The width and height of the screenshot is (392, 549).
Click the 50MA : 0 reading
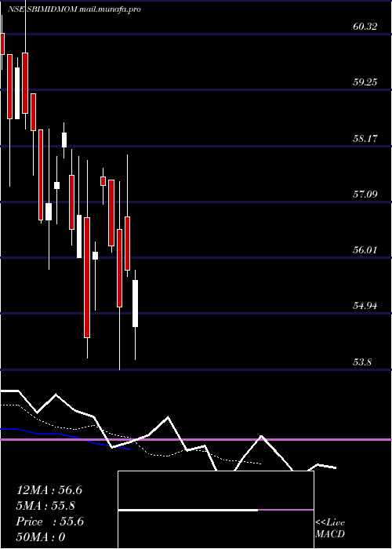click(41, 537)
